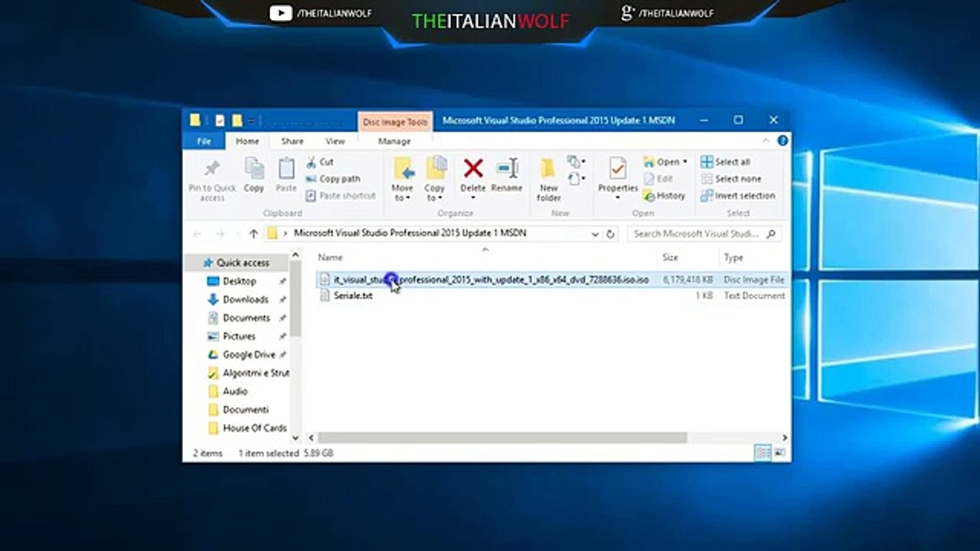The width and height of the screenshot is (980, 551).
Task: Open House Of Cards folder in sidebar
Action: (254, 428)
